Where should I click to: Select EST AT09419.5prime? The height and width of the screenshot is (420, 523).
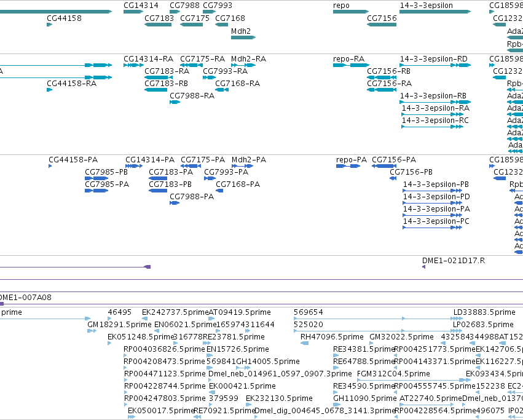coord(240,312)
